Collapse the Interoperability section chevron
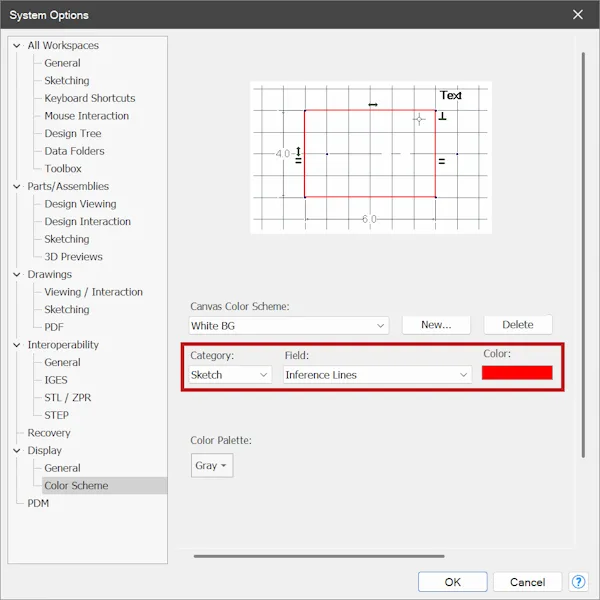600x600 pixels. pyautogui.click(x=16, y=345)
